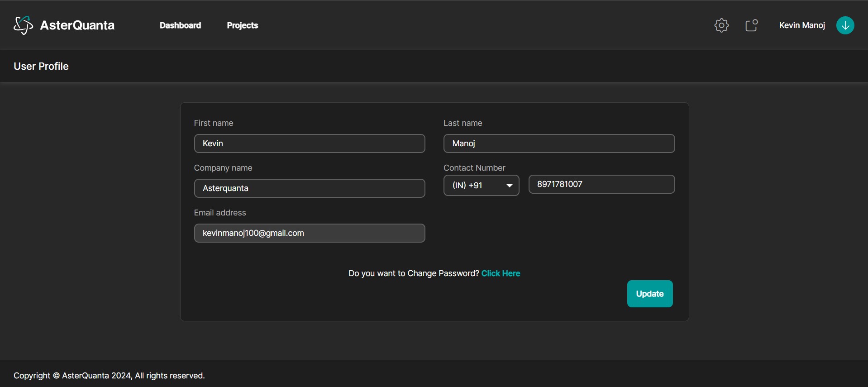
Task: Follow the Click Here password link
Action: (501, 273)
